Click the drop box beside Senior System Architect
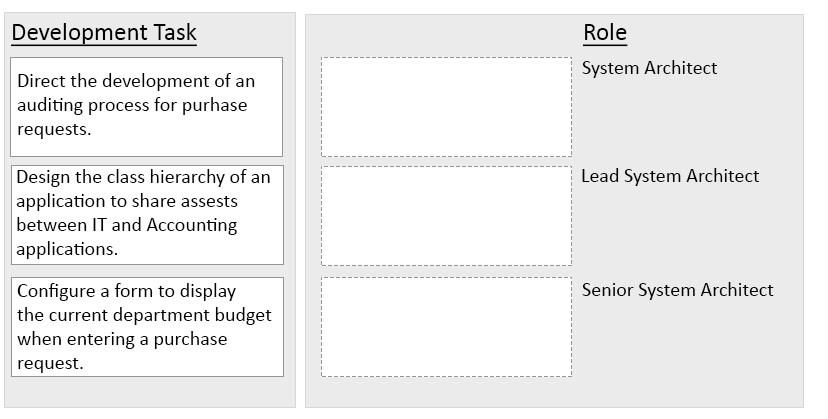Viewport: 828px width, 419px height. click(446, 327)
